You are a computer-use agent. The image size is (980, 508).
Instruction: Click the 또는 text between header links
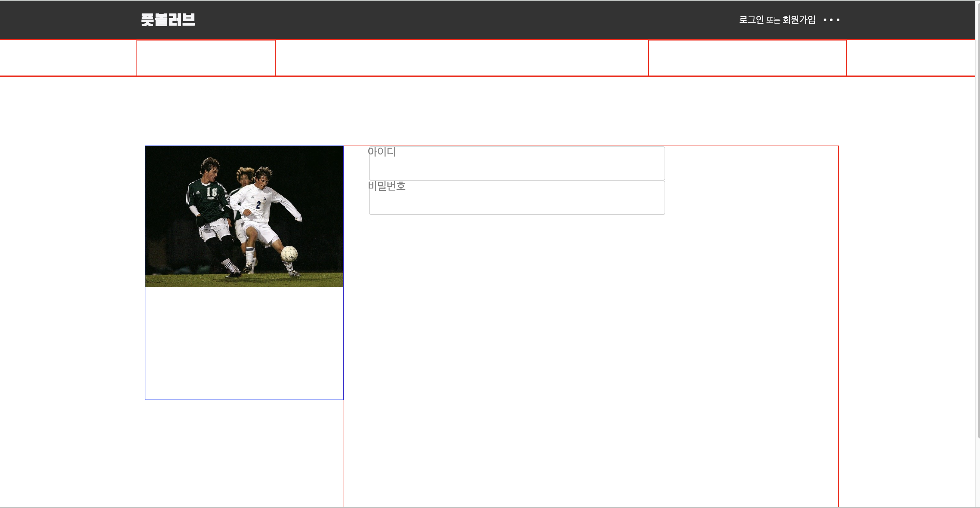773,21
